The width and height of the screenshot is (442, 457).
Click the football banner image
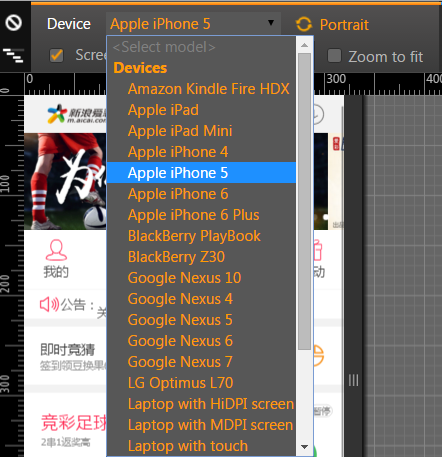pyautogui.click(x=65, y=181)
